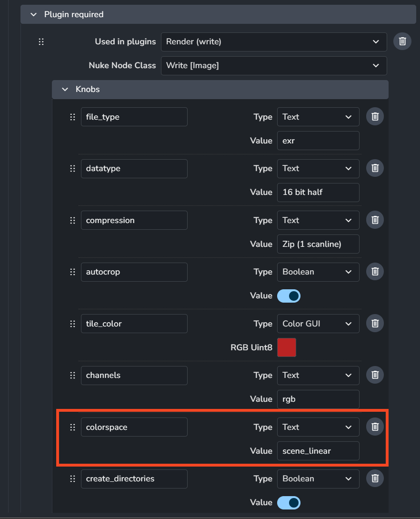Delete the colorspace knob
This screenshot has width=420, height=519.
(x=375, y=427)
